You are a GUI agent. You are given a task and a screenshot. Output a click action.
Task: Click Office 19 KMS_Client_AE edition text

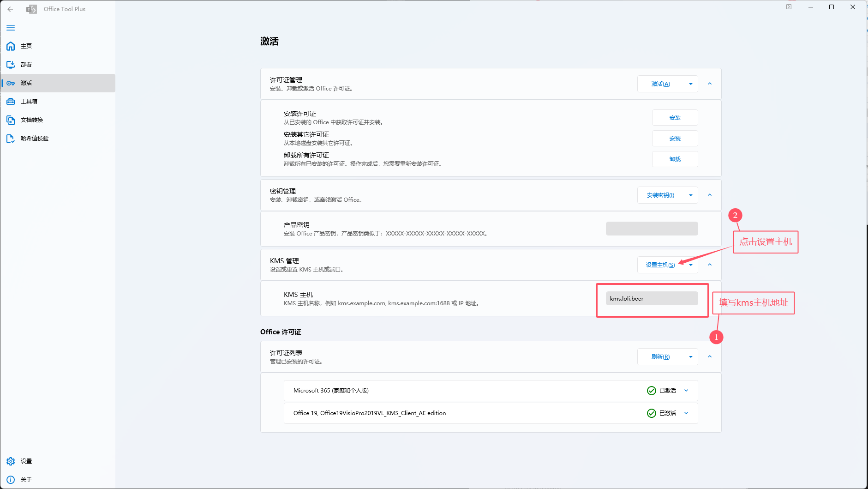tap(370, 413)
